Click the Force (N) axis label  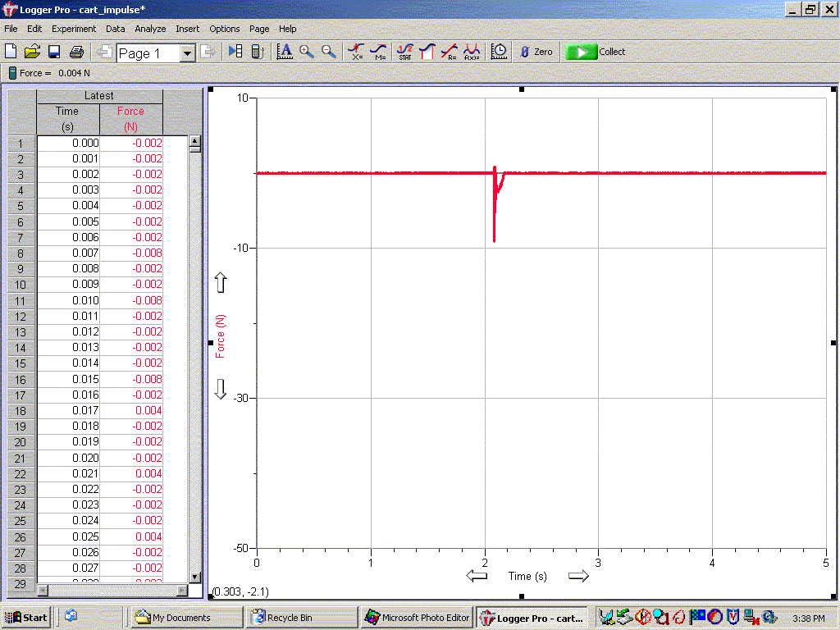220,337
